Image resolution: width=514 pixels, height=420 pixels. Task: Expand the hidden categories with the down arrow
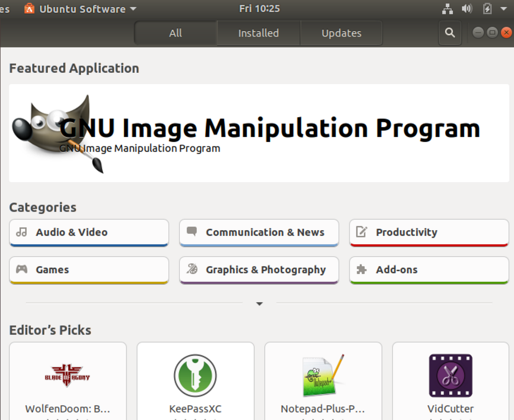[259, 303]
